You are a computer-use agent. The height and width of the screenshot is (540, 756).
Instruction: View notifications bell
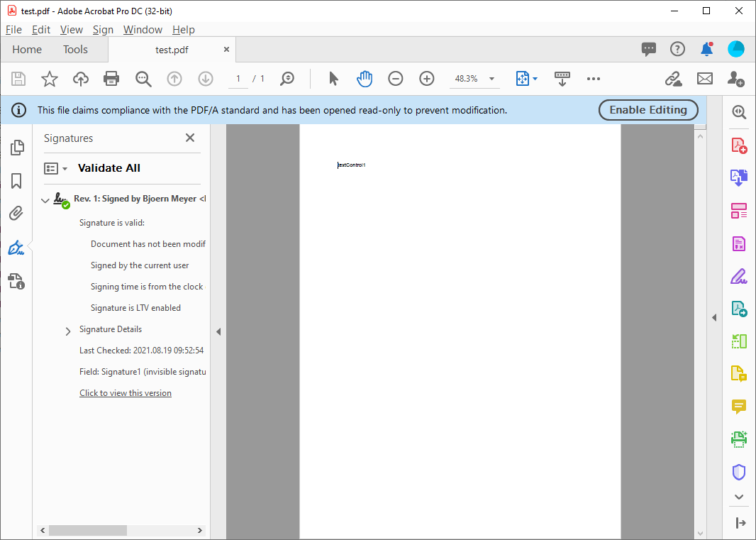click(x=707, y=49)
